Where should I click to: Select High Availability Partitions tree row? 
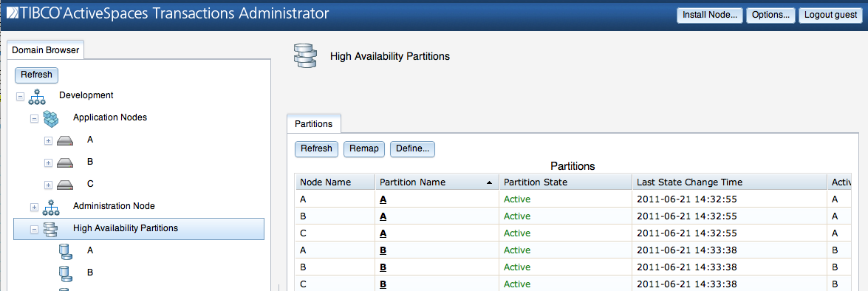click(x=139, y=228)
